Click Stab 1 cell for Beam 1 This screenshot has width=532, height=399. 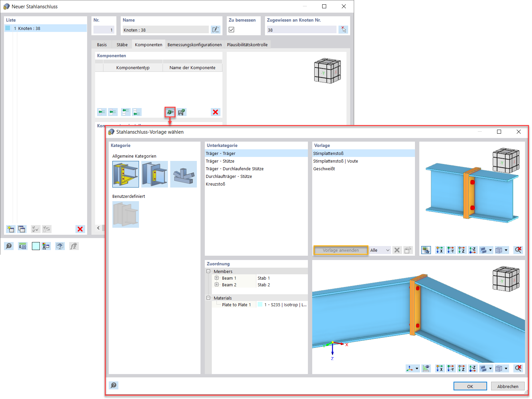point(282,278)
